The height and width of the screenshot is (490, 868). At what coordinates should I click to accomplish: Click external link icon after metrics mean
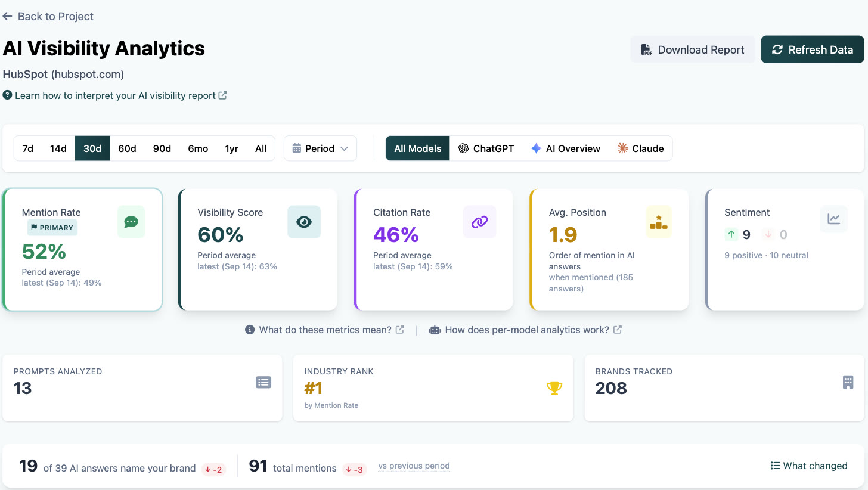(x=400, y=330)
